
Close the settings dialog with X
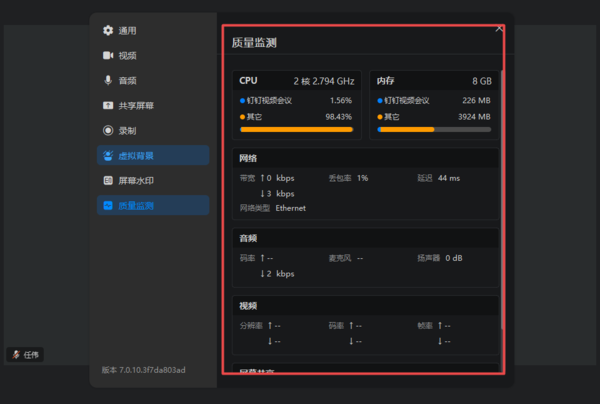click(499, 29)
